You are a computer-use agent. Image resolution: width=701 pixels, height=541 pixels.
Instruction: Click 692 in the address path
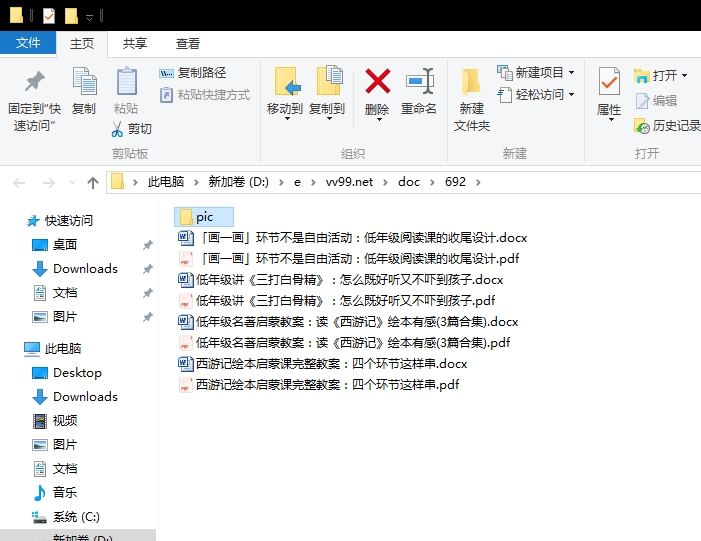455,182
